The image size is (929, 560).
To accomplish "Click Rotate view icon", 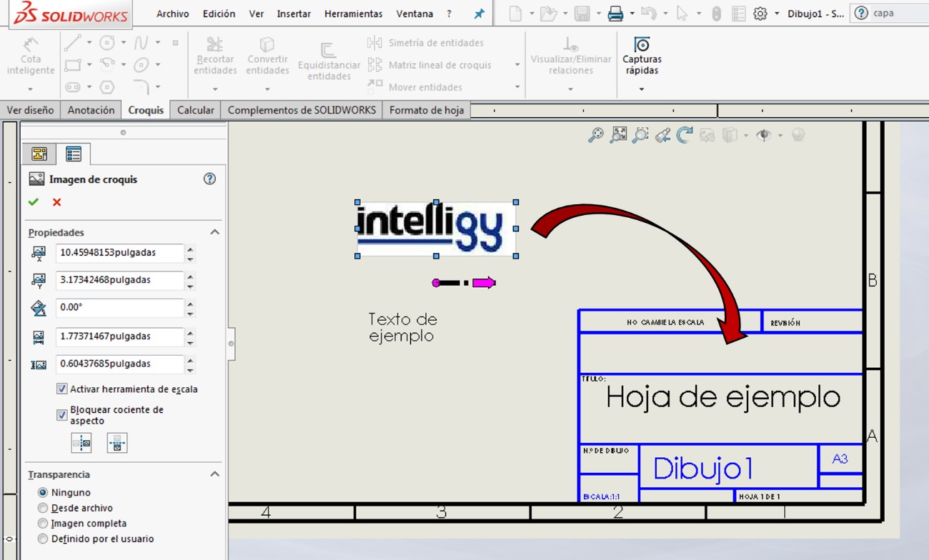I will (685, 135).
